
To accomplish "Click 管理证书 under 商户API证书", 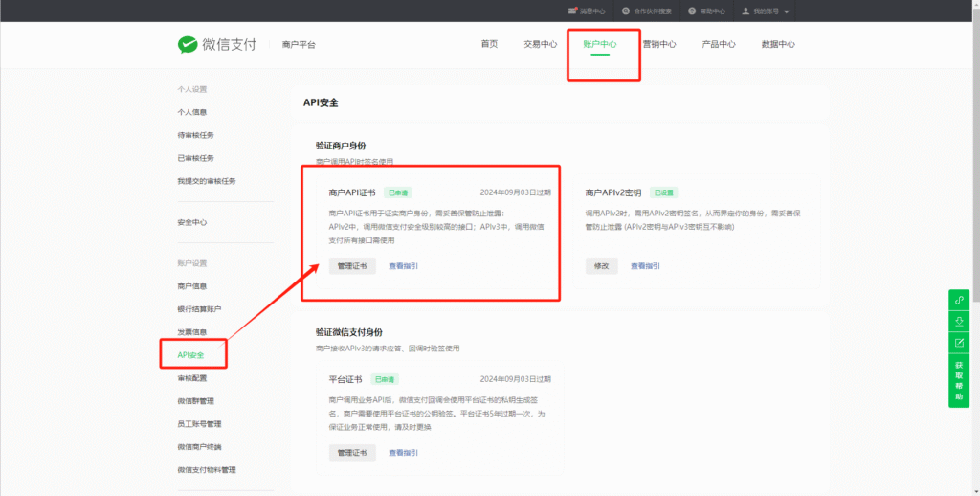I will (352, 266).
